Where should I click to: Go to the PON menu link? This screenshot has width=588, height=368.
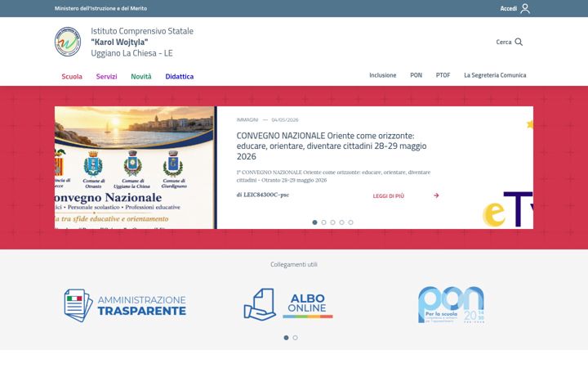416,75
